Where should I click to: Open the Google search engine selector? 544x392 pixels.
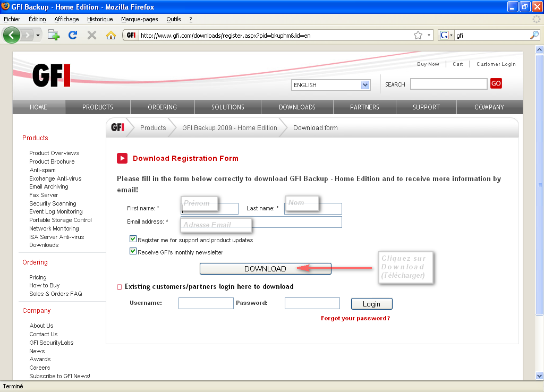point(446,35)
